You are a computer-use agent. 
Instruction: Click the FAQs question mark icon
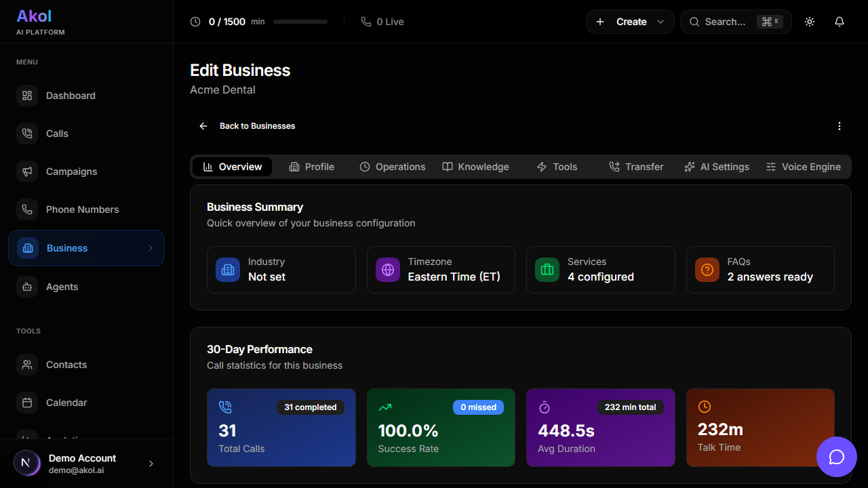(x=707, y=270)
